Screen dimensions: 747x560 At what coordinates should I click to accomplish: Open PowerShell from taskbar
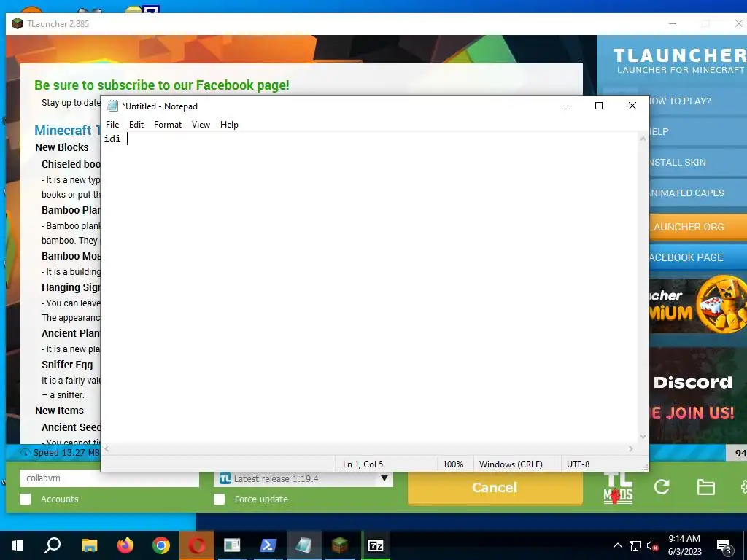click(x=268, y=545)
